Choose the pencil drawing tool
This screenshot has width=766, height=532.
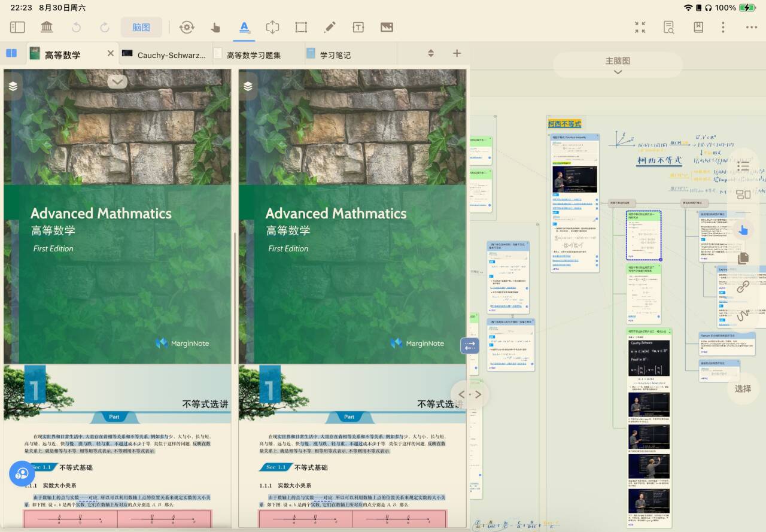click(x=329, y=27)
